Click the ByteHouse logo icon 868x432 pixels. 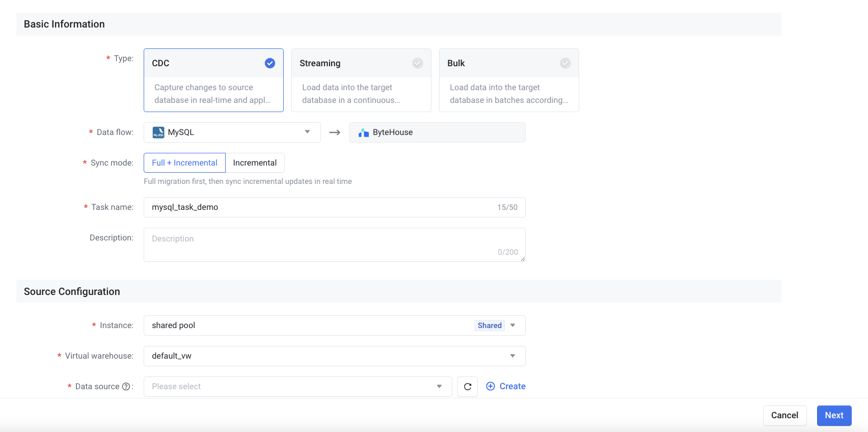(364, 132)
